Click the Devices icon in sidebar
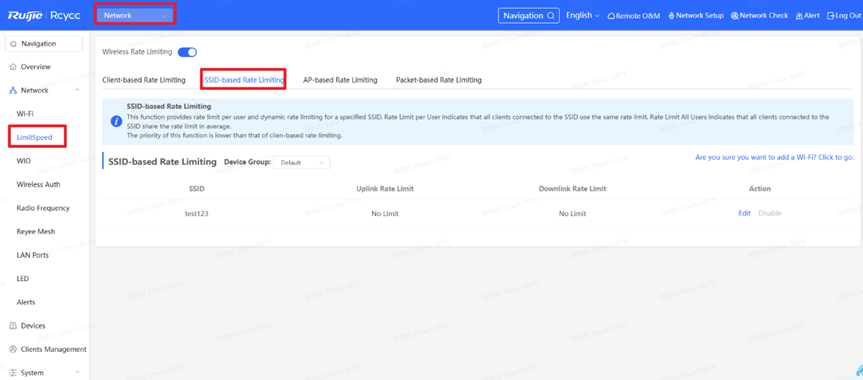Image resolution: width=863 pixels, height=380 pixels. point(13,326)
